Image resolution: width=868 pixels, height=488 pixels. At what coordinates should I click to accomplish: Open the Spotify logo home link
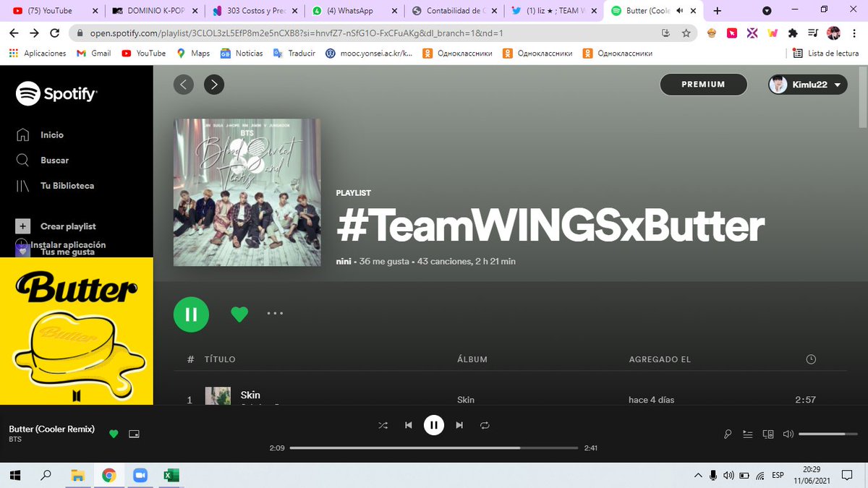pos(56,93)
